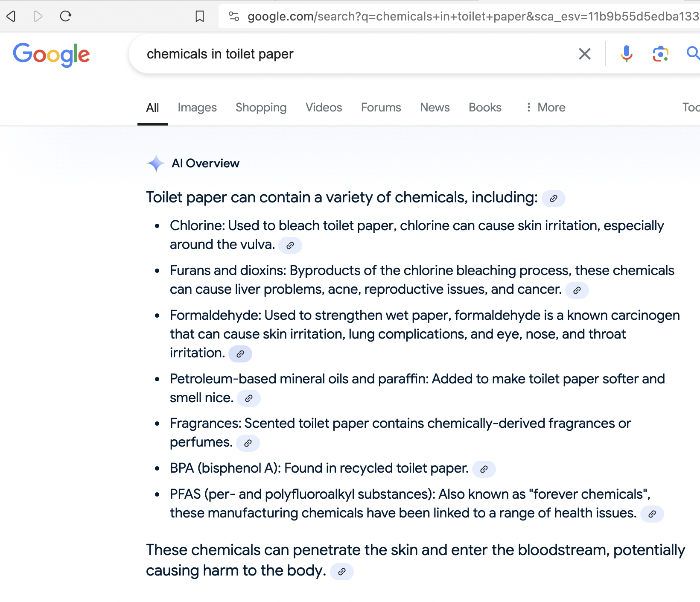
Task: Bookmark this page using bookmark icon
Action: [x=199, y=16]
